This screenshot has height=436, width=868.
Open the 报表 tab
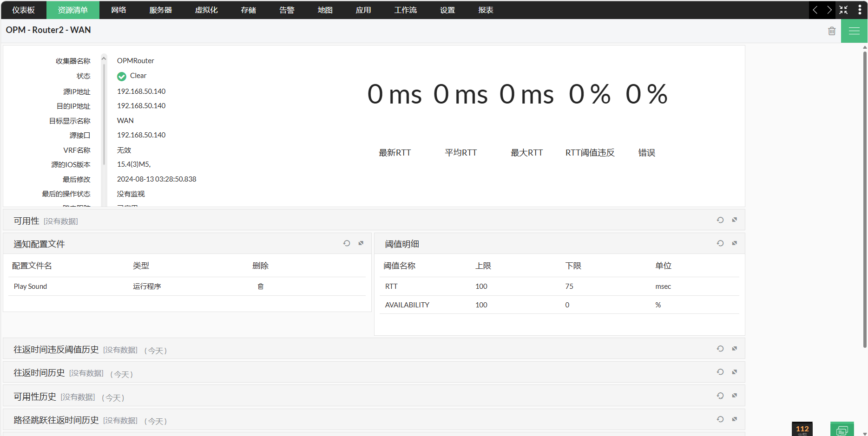486,10
